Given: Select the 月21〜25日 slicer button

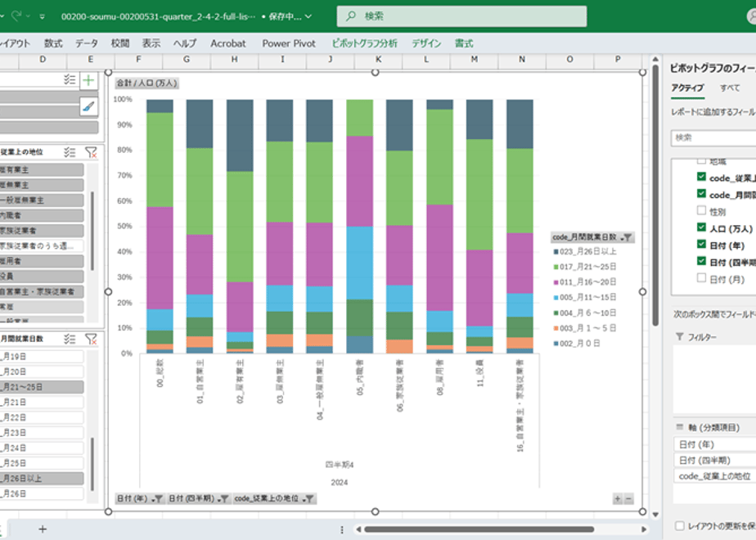Looking at the screenshot, I should tap(42, 387).
